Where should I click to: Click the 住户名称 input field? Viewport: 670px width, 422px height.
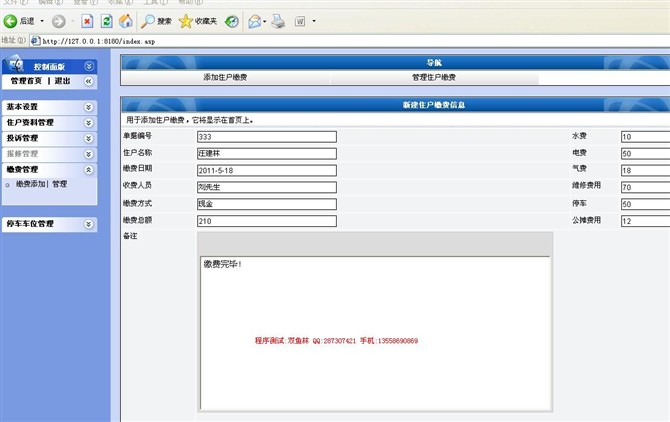pyautogui.click(x=267, y=153)
